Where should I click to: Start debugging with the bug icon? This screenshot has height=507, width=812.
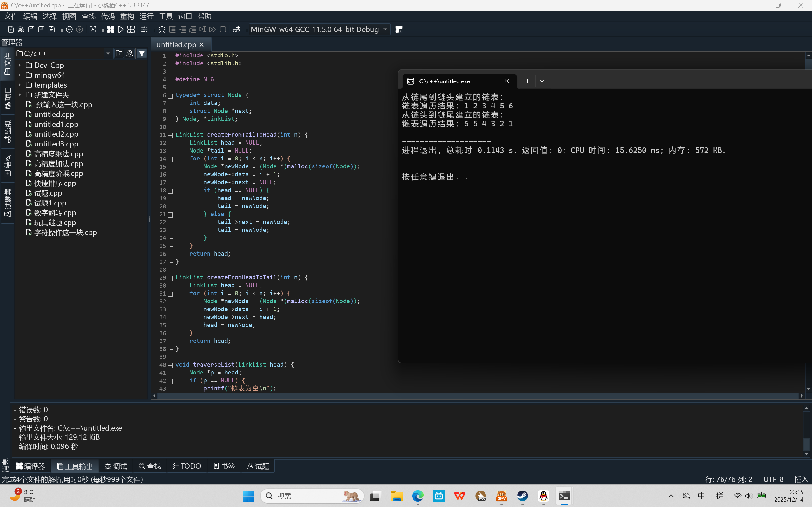pyautogui.click(x=162, y=29)
